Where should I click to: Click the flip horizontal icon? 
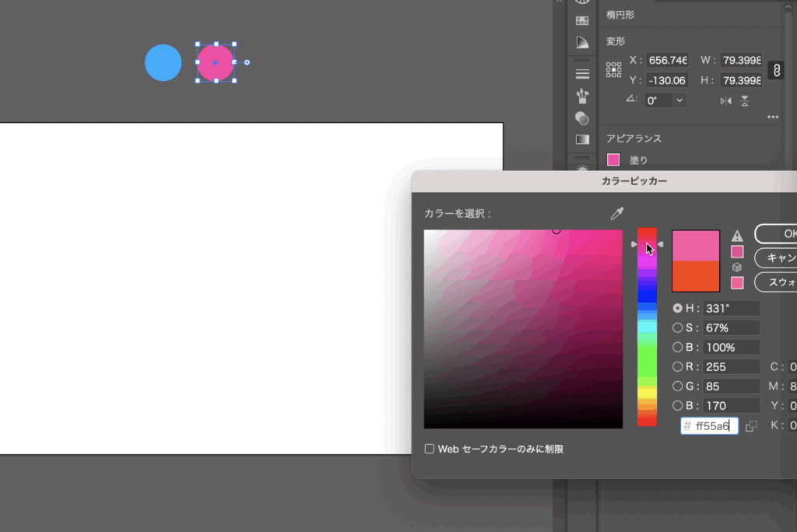point(726,100)
